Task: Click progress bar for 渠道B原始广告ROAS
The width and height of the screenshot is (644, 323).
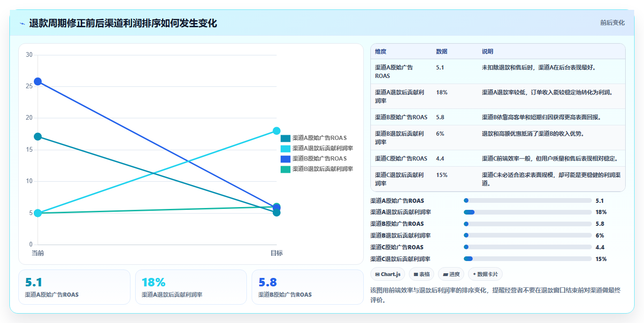Action: 528,224
